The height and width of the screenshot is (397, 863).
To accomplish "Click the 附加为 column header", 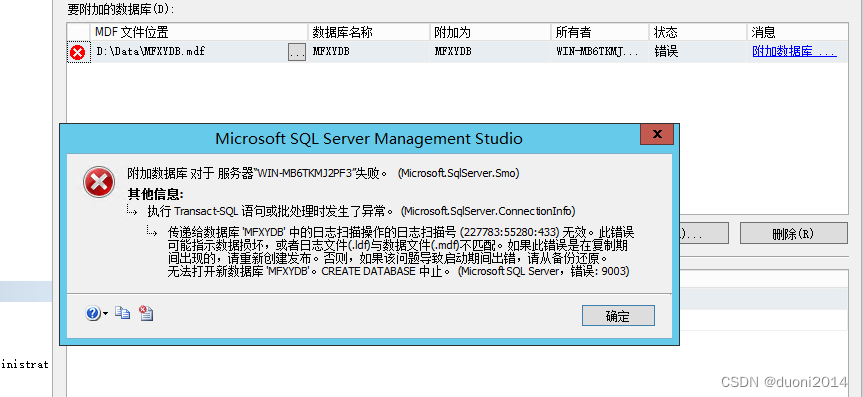I will click(x=490, y=32).
